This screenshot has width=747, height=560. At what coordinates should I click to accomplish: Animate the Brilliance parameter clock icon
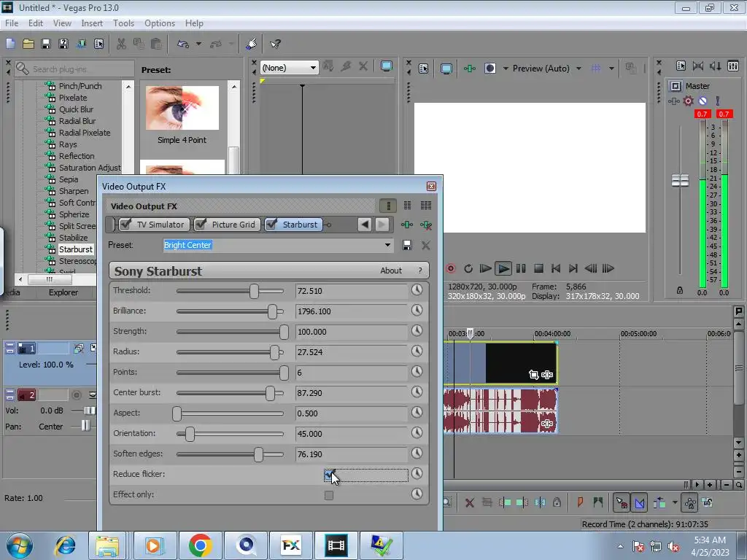pos(417,311)
